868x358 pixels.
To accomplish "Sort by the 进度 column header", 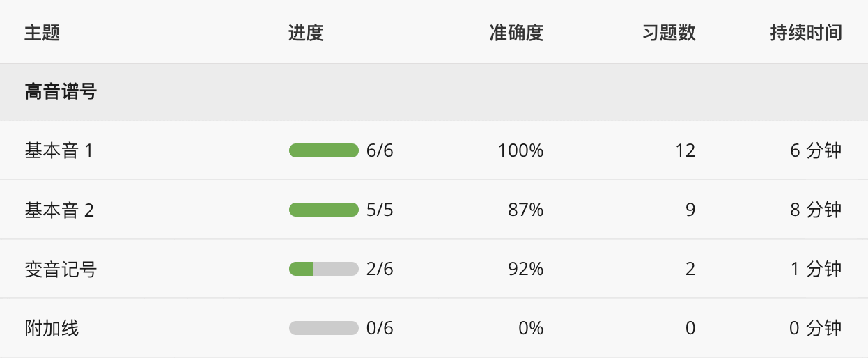I will point(306,33).
